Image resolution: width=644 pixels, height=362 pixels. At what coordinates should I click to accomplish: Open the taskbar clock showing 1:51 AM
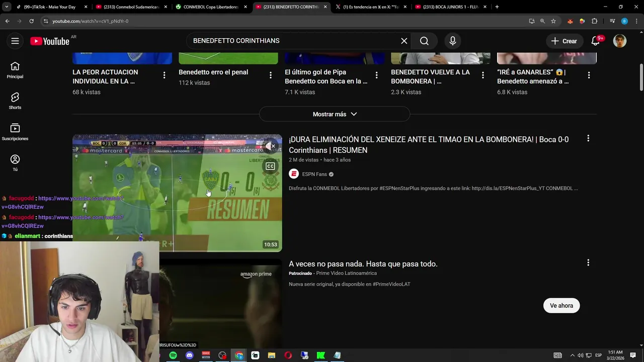(615, 355)
